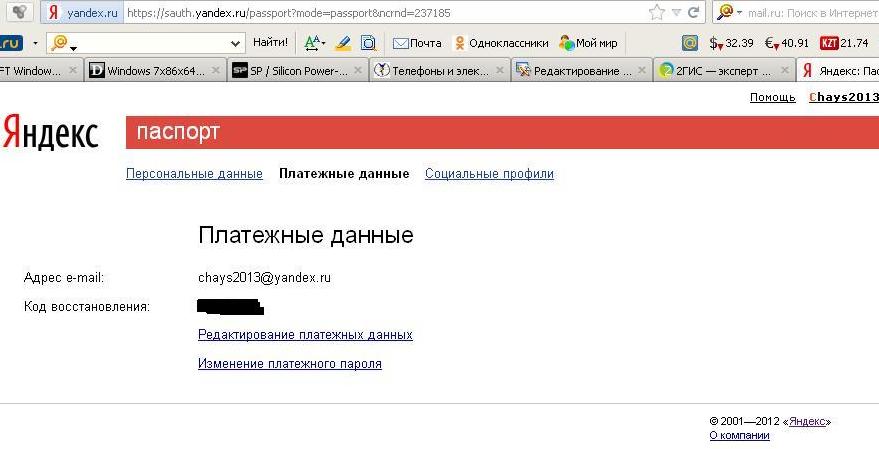Click the mail.ru search field at top right

tap(813, 12)
